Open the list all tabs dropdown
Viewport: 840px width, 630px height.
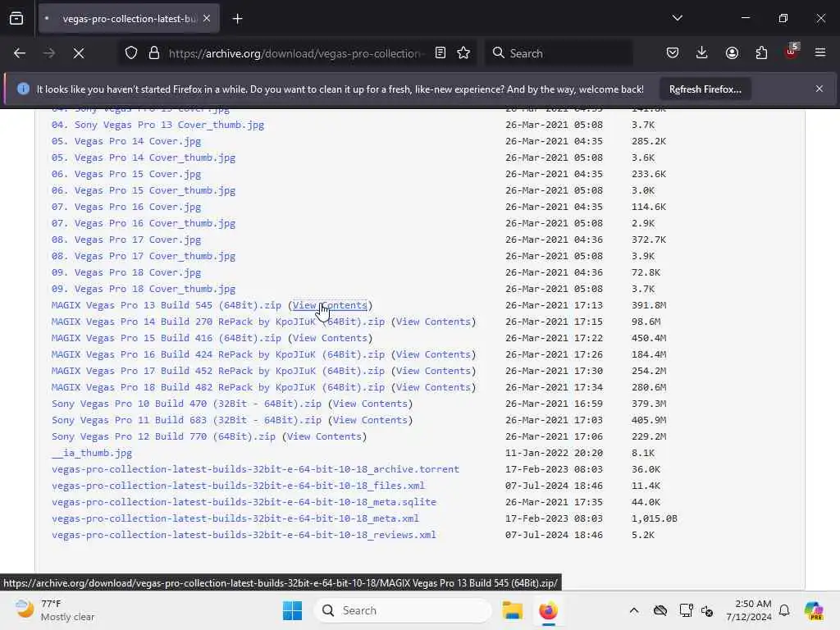[677, 18]
